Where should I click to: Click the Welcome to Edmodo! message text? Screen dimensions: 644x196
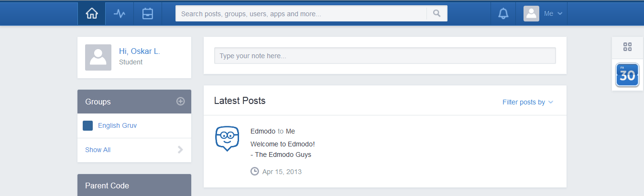283,144
